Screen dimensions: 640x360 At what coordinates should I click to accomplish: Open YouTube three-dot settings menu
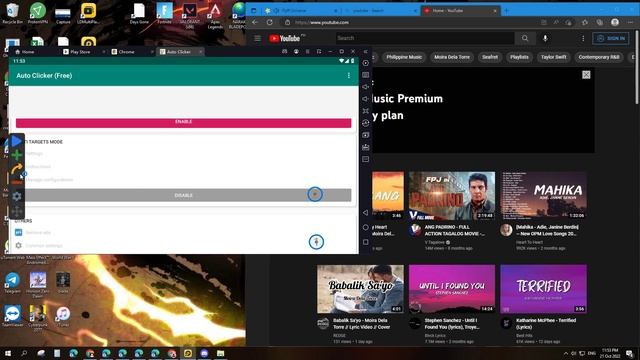tap(583, 38)
